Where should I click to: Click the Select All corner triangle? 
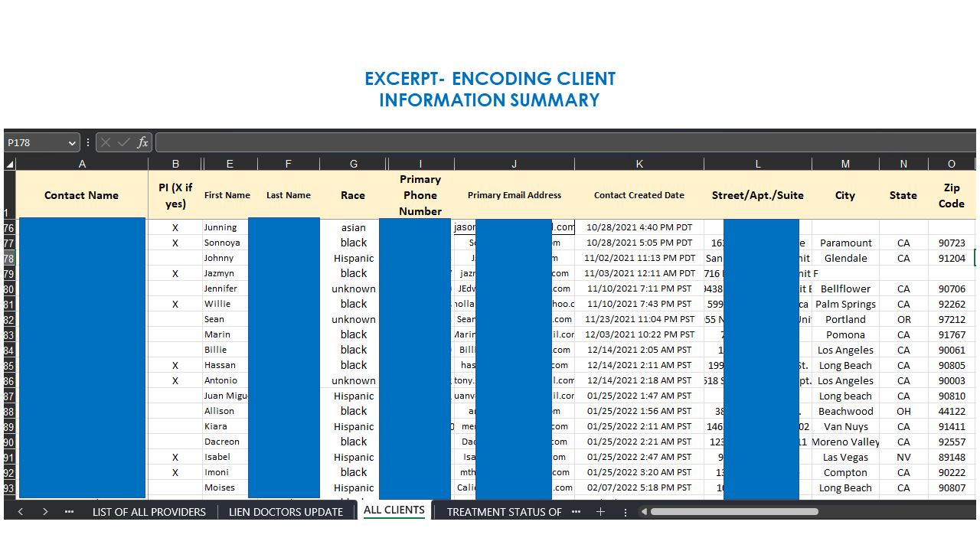click(9, 164)
